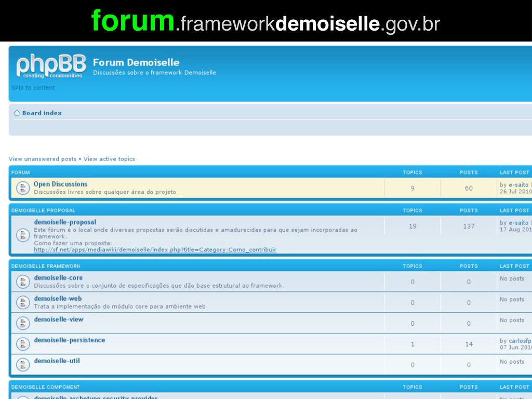532x399 pixels.
Task: Open the demoiselle-core forum
Action: point(58,277)
